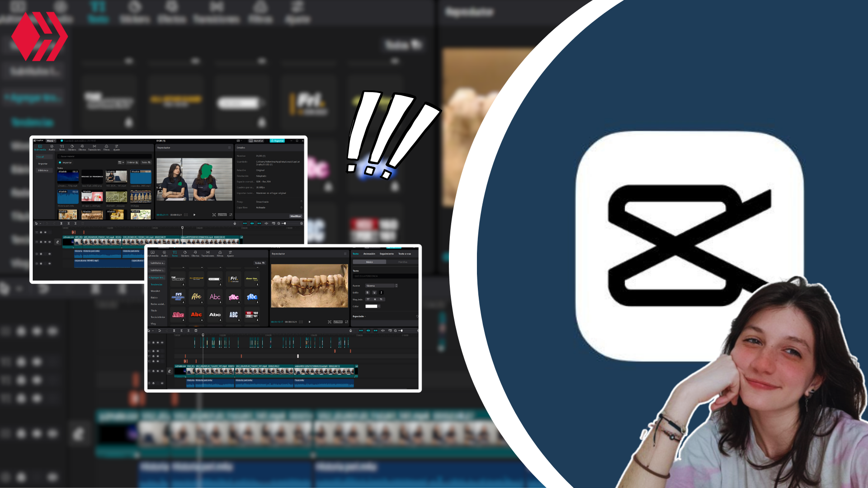
Task: Click the Exportar button
Action: (277, 141)
